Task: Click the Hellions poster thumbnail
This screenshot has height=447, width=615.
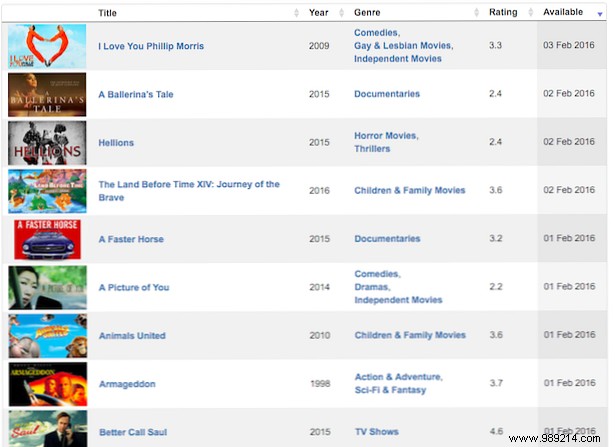Action: pyautogui.click(x=47, y=143)
